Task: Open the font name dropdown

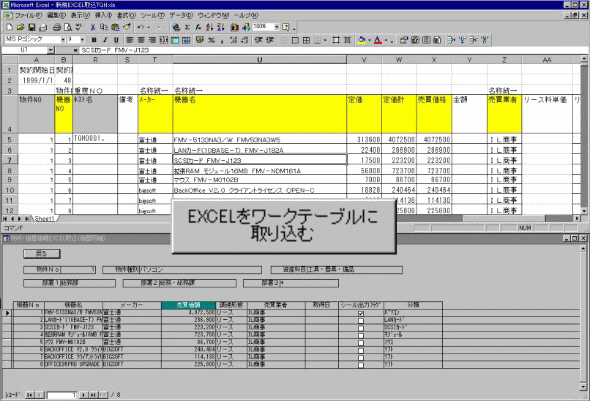Action: [63, 39]
